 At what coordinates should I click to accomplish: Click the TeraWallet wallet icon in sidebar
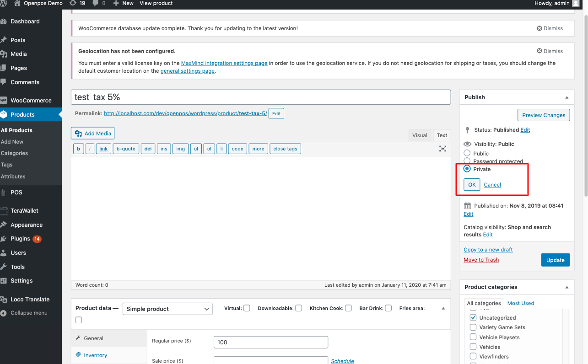point(4,211)
